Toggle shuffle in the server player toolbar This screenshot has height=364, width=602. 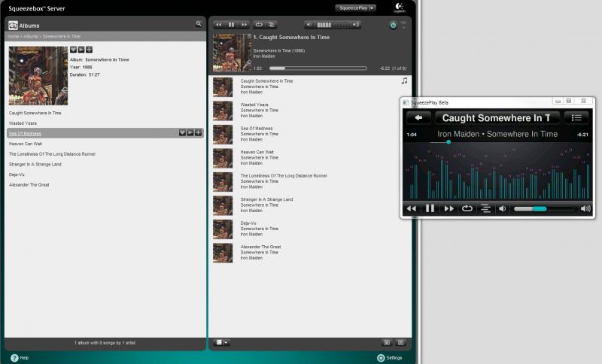coord(272,25)
